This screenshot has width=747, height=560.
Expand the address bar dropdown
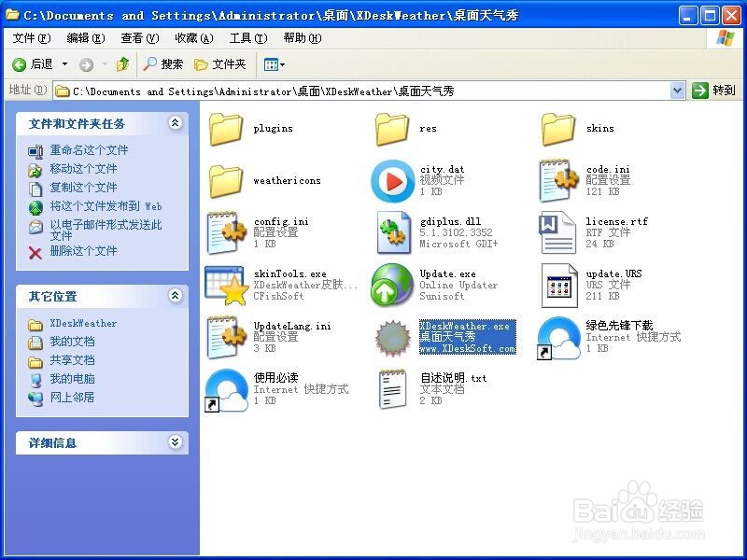[x=677, y=90]
